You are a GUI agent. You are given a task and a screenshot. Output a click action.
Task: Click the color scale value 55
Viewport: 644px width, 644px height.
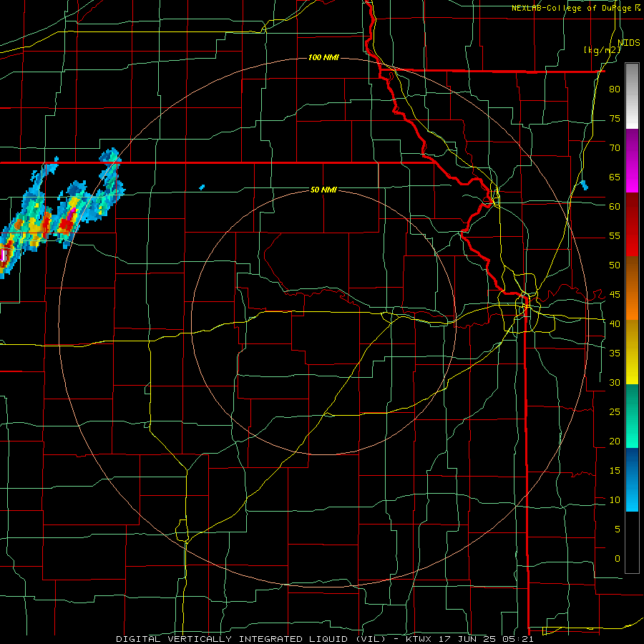pyautogui.click(x=615, y=235)
